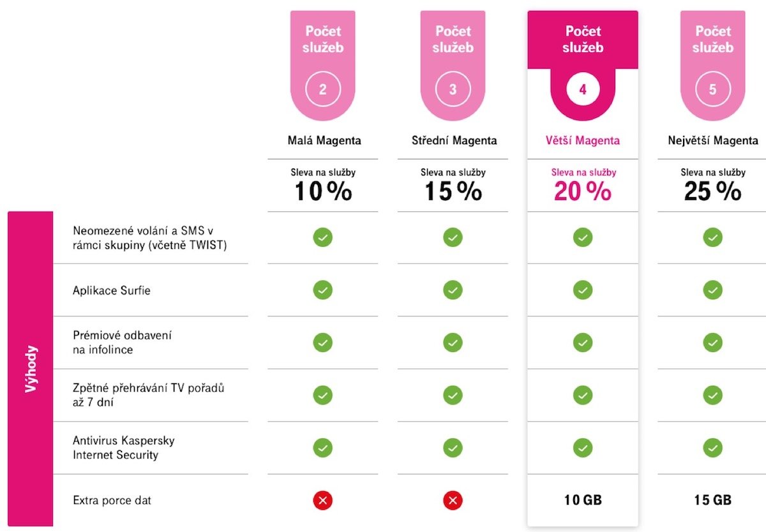Click the vertical Výhody sidebar label
Screen dimensions: 766x532
tap(31, 369)
